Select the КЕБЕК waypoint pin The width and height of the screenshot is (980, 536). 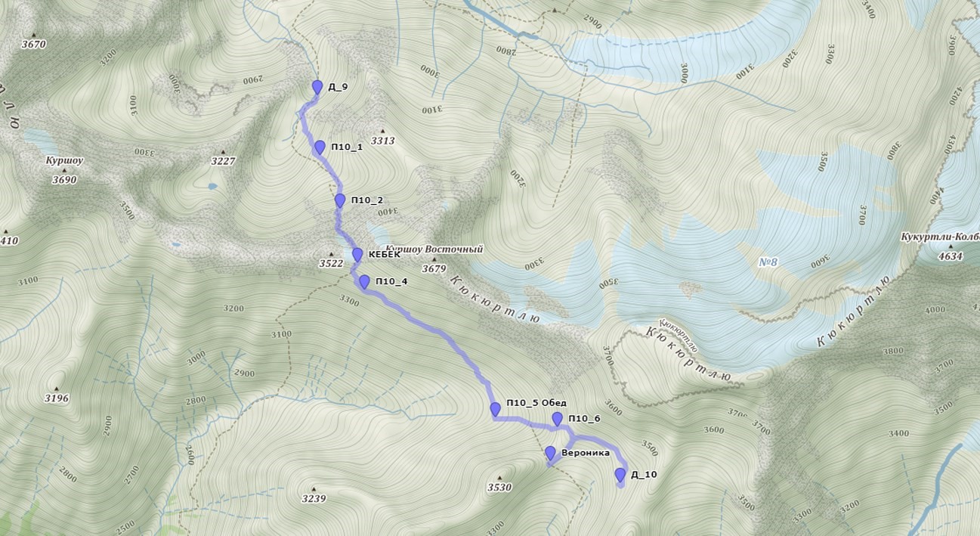(x=357, y=255)
